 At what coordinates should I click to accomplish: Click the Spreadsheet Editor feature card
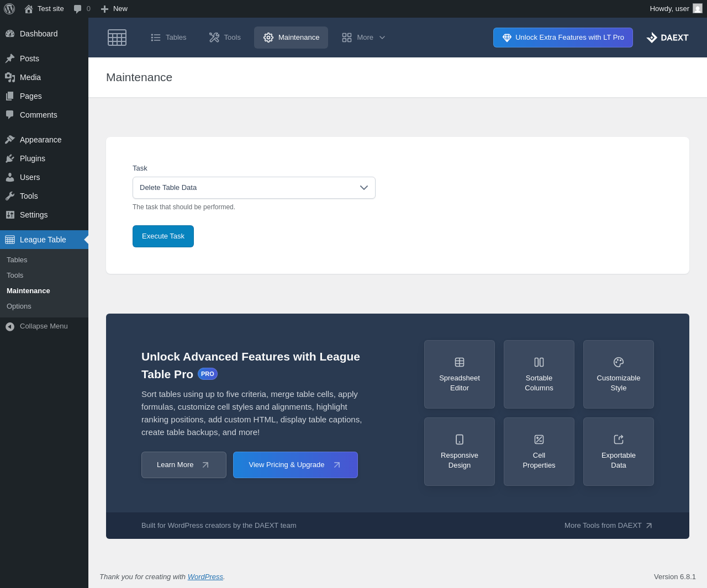(460, 374)
